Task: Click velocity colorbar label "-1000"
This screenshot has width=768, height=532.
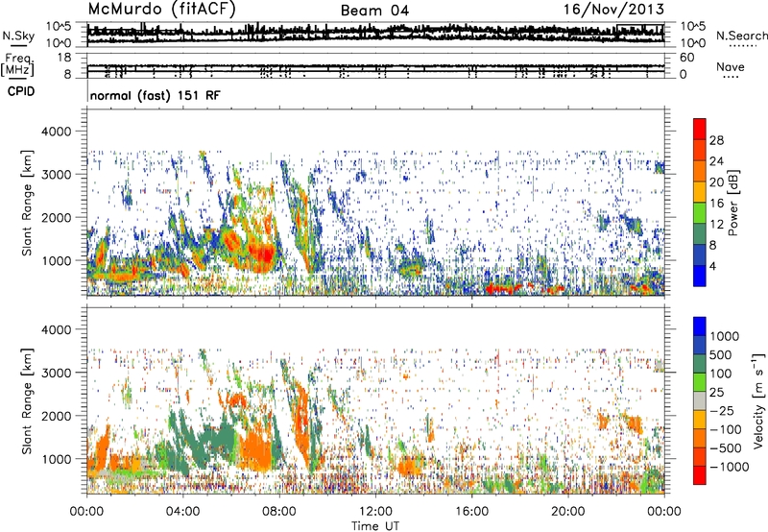Action: coord(730,467)
